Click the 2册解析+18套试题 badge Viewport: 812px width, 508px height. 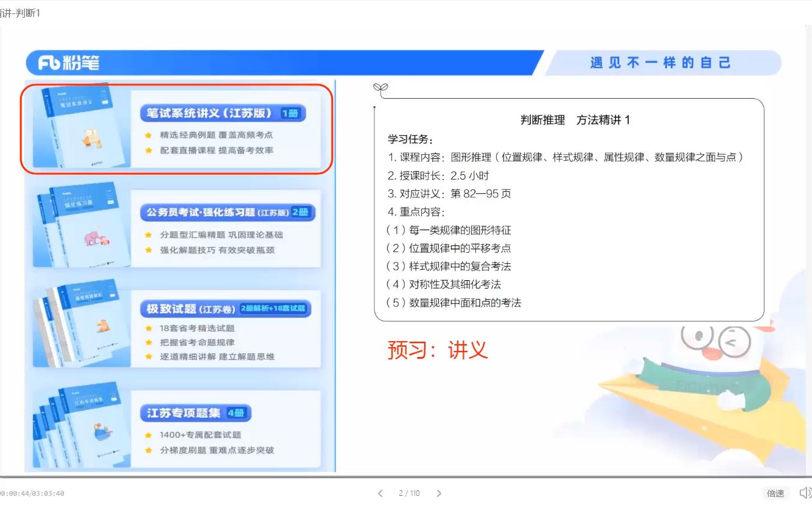[273, 309]
